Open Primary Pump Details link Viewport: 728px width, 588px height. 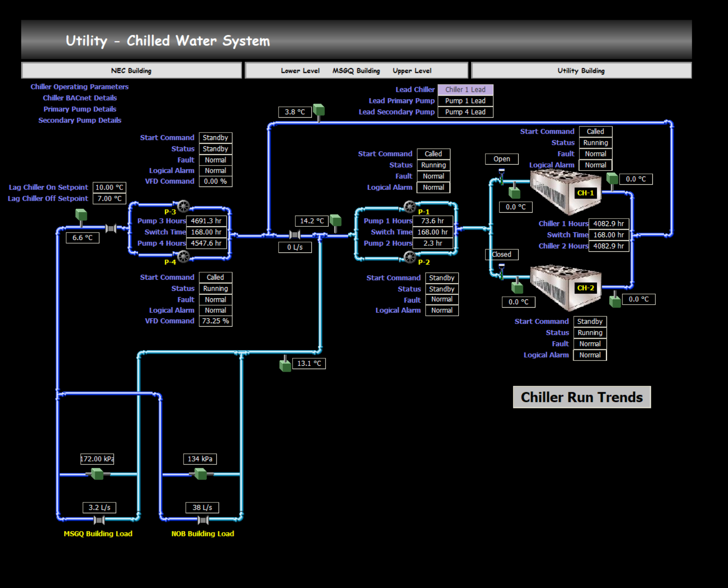[80, 109]
